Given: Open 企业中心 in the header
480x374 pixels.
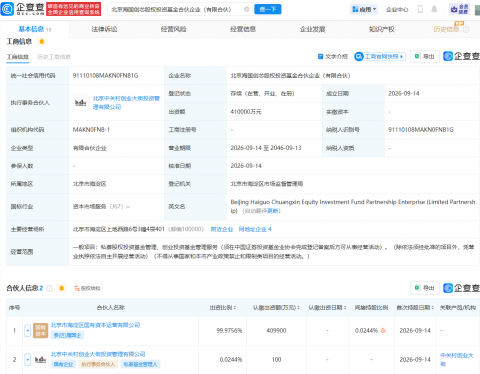Looking at the screenshot, I should (397, 10).
